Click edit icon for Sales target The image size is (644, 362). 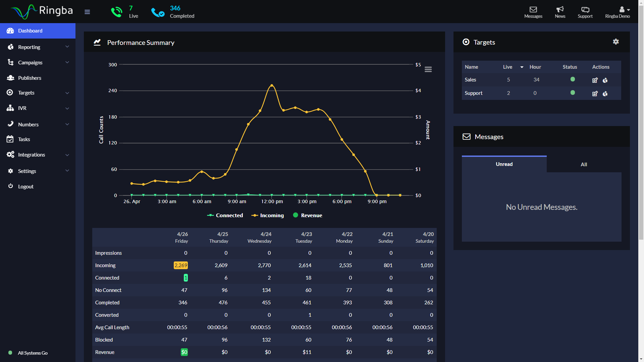595,80
